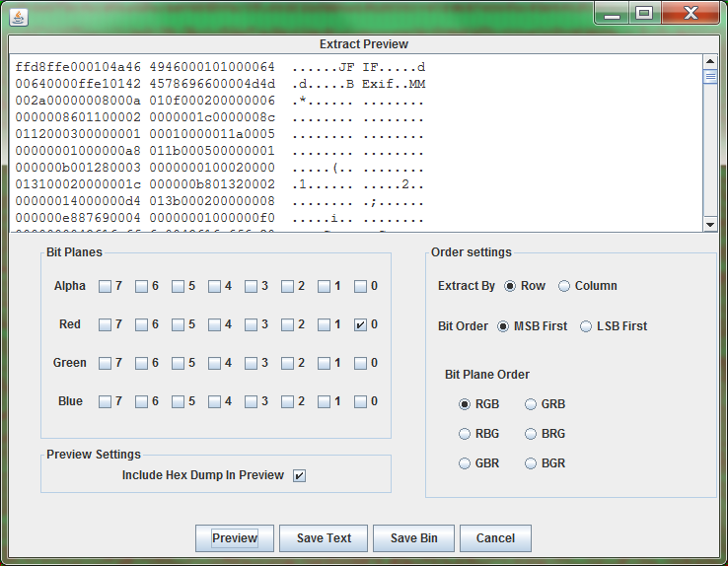Click the Preview button
728x566 pixels.
(x=235, y=538)
